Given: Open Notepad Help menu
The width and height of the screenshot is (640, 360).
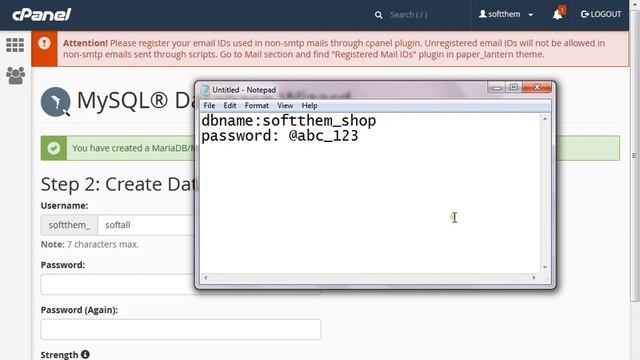Looking at the screenshot, I should pyautogui.click(x=309, y=106).
